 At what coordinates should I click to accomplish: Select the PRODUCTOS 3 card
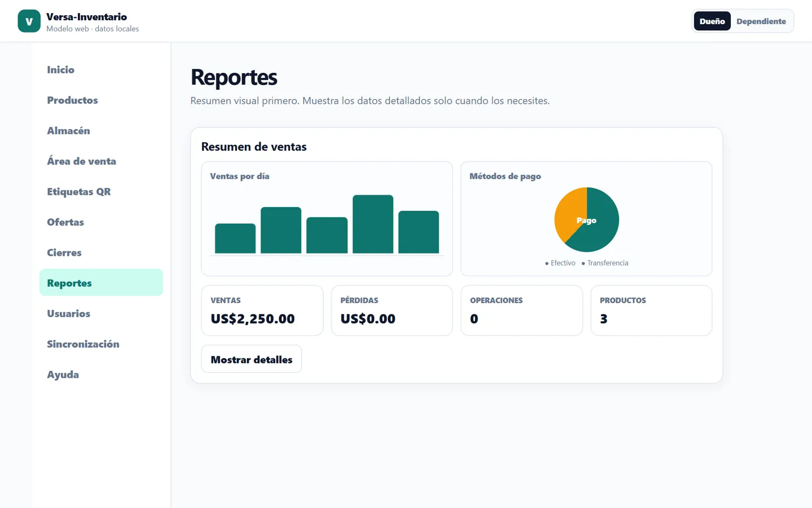point(651,310)
